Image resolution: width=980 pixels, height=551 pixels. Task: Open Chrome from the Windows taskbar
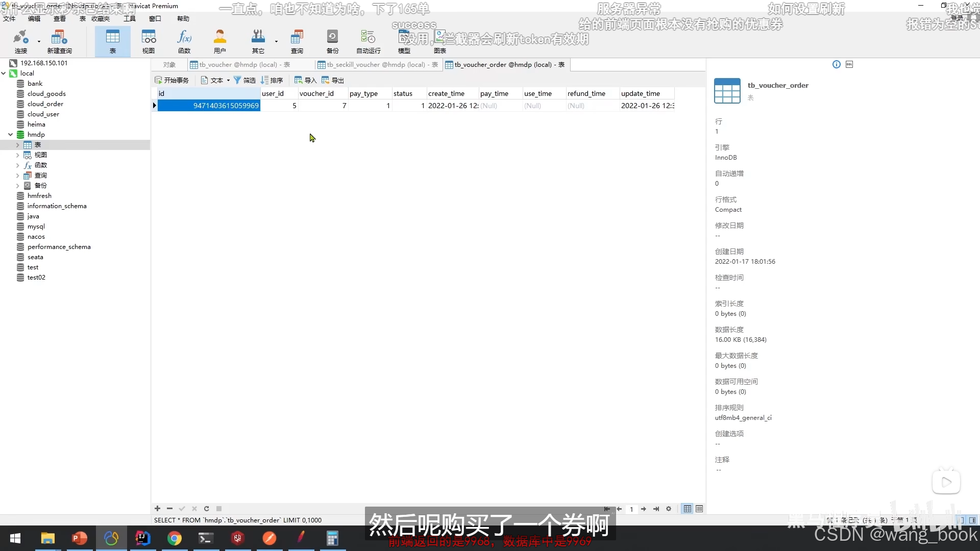(x=175, y=538)
